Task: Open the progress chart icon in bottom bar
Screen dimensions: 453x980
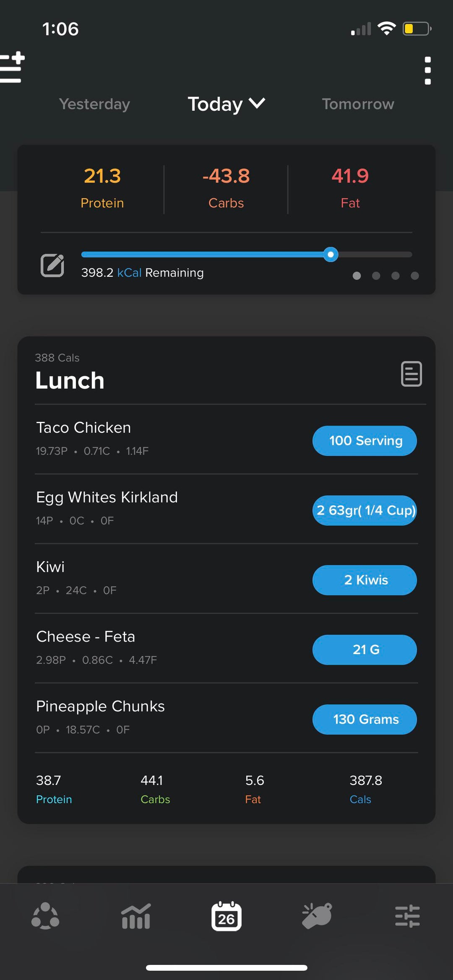Action: (x=135, y=916)
